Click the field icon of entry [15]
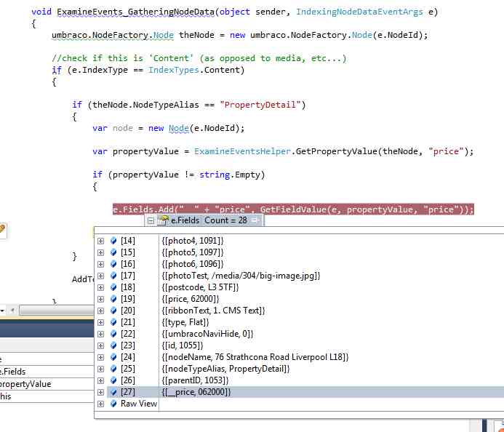504x432 pixels. [x=113, y=252]
